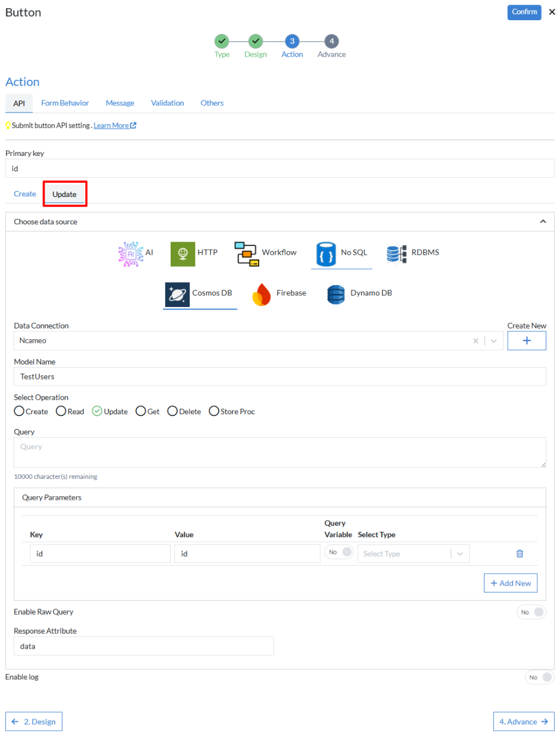Viewport: 560px width, 736px height.
Task: Open the Create sub-tab
Action: (x=25, y=194)
